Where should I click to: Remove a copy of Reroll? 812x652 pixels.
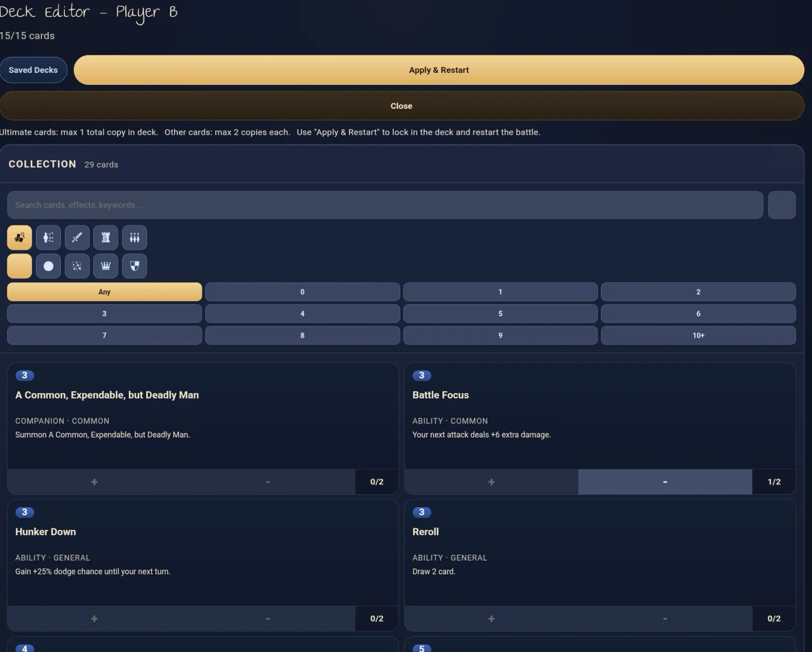point(665,618)
